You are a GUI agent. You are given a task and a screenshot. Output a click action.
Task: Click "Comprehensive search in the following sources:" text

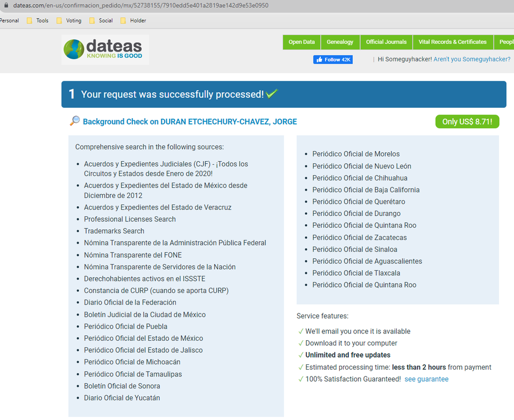150,147
